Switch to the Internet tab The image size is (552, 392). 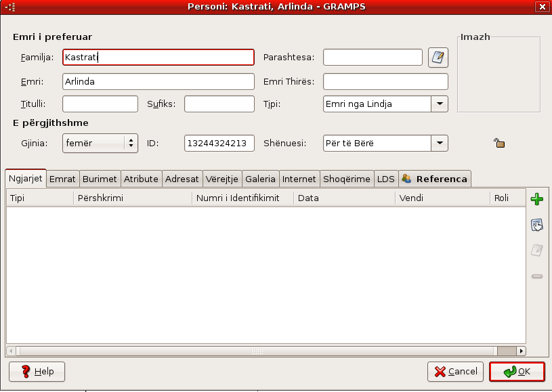[x=299, y=179]
